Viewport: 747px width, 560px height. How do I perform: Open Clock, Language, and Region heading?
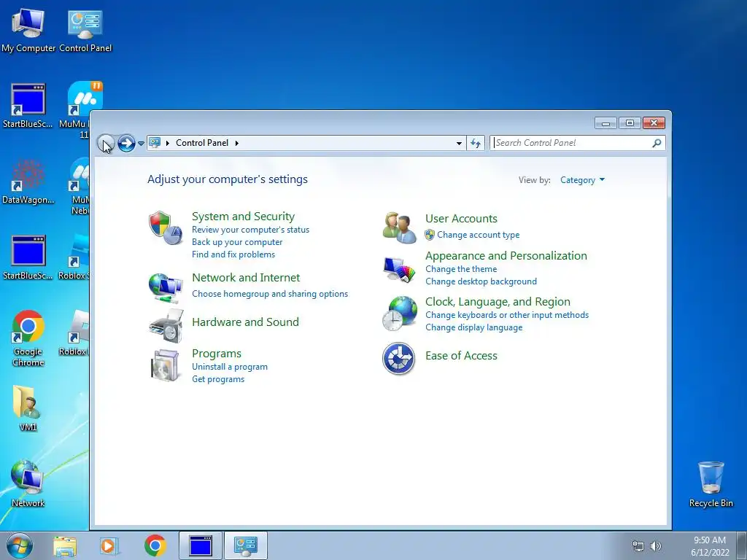pos(498,302)
